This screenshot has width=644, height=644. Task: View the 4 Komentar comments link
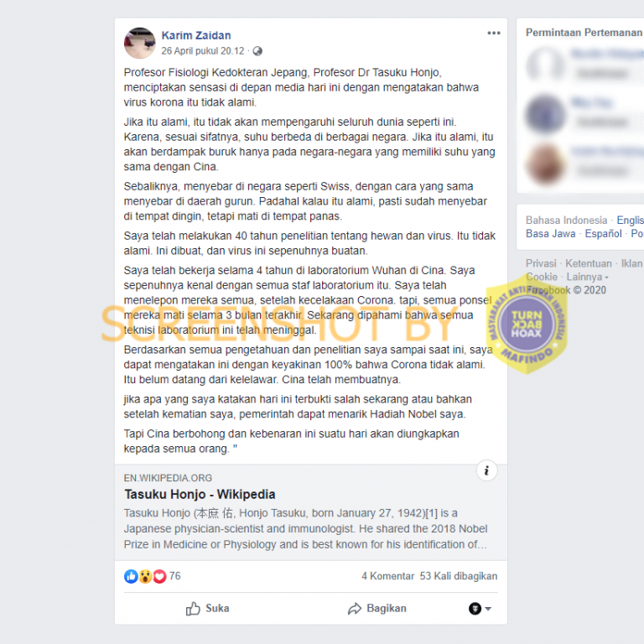[387, 576]
